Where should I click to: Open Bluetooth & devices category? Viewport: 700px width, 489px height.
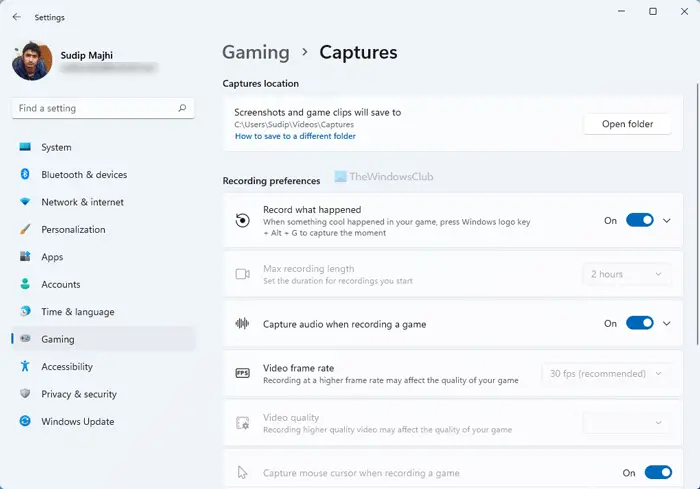coord(103,174)
